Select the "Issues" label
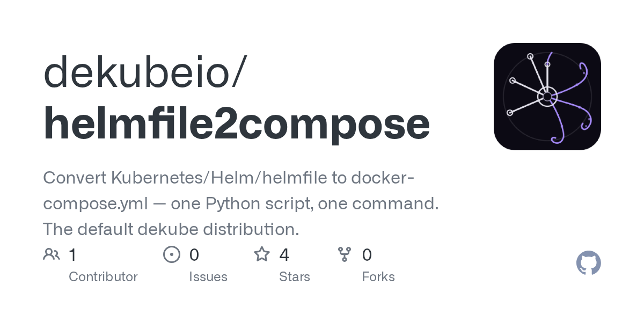Screen dimensions: 644x322 pos(208,277)
